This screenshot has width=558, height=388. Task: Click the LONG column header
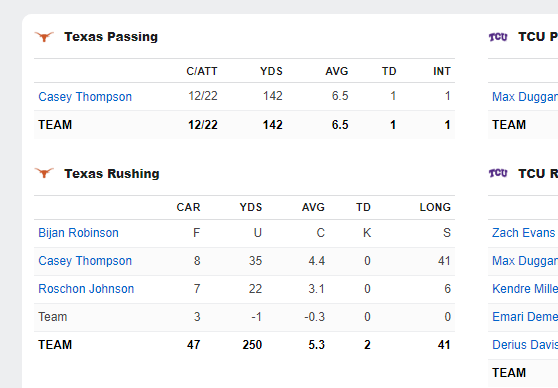click(435, 207)
